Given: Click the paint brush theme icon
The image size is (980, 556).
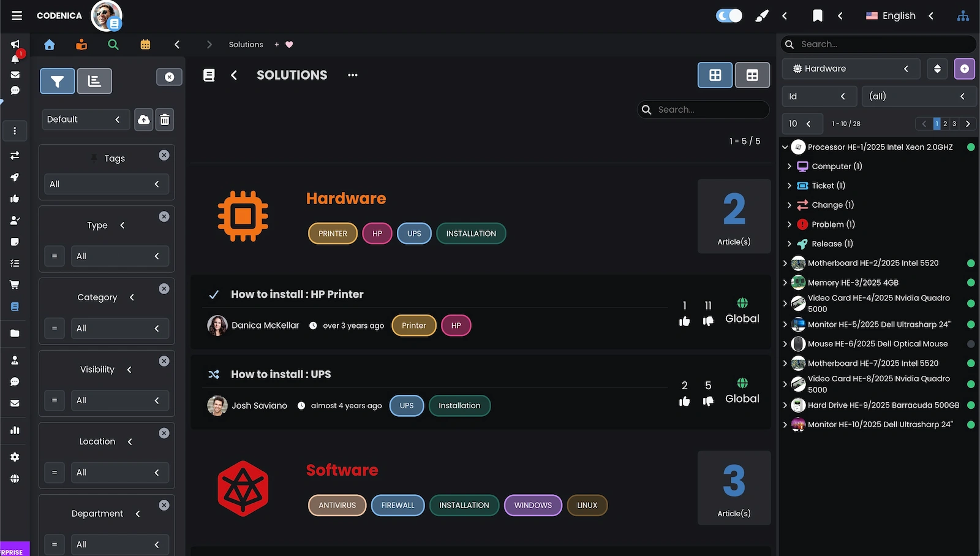Looking at the screenshot, I should click(761, 16).
